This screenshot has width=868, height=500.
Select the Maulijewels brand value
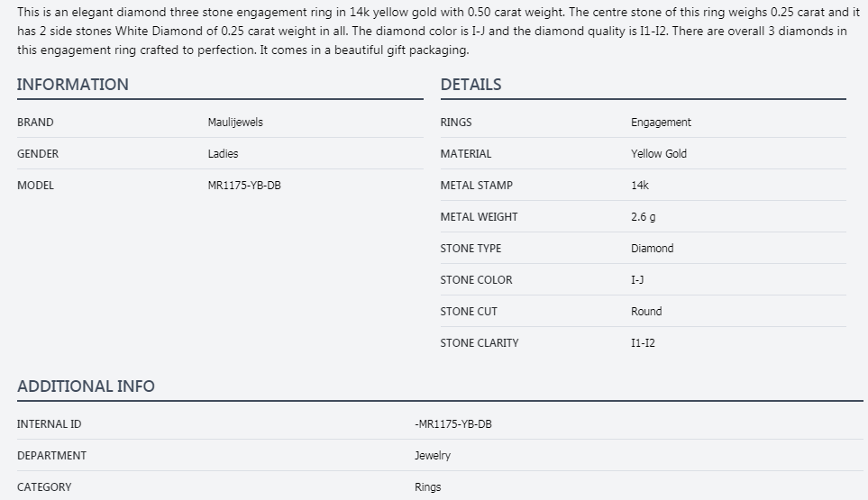pos(235,123)
